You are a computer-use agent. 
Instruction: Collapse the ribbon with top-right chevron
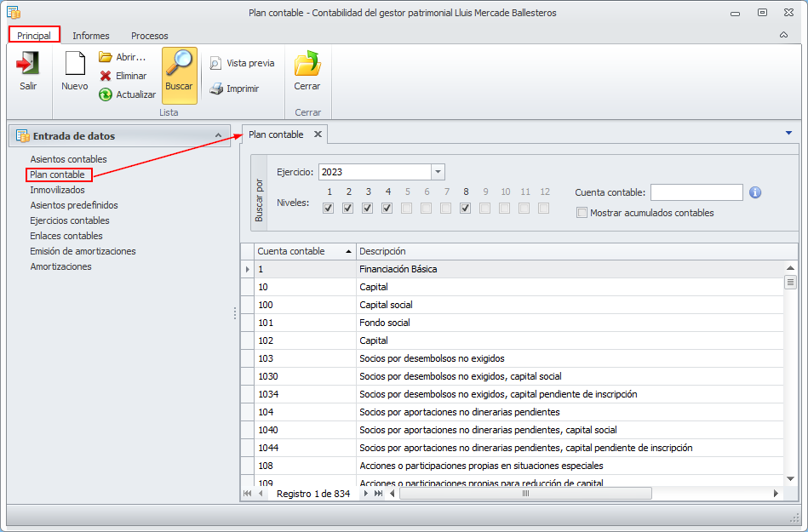click(783, 35)
